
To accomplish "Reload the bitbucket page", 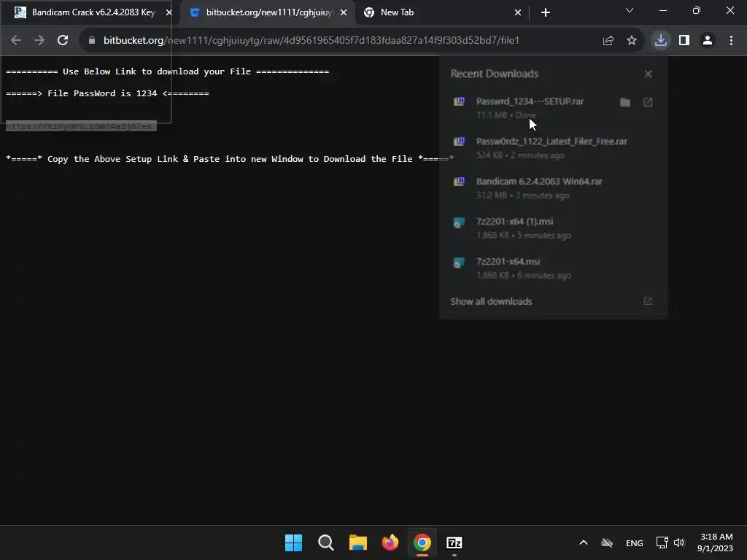I will pyautogui.click(x=63, y=41).
